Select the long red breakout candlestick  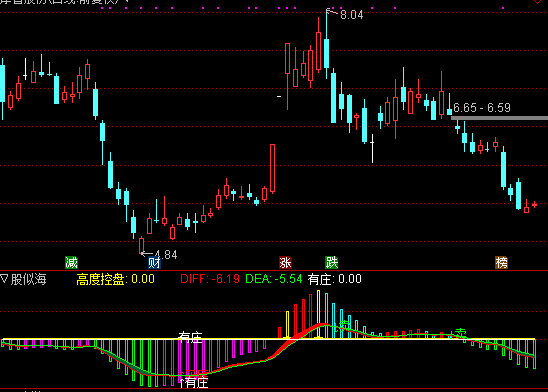pos(272,168)
